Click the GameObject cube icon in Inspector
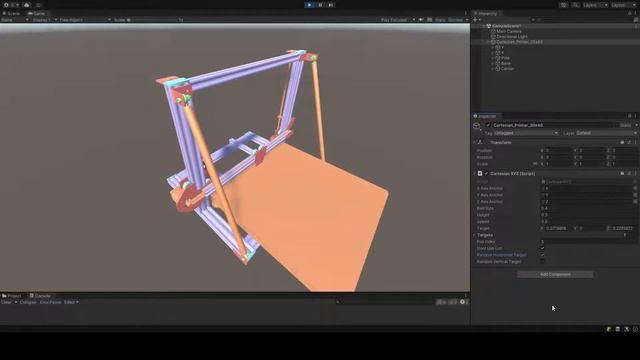 pyautogui.click(x=476, y=126)
